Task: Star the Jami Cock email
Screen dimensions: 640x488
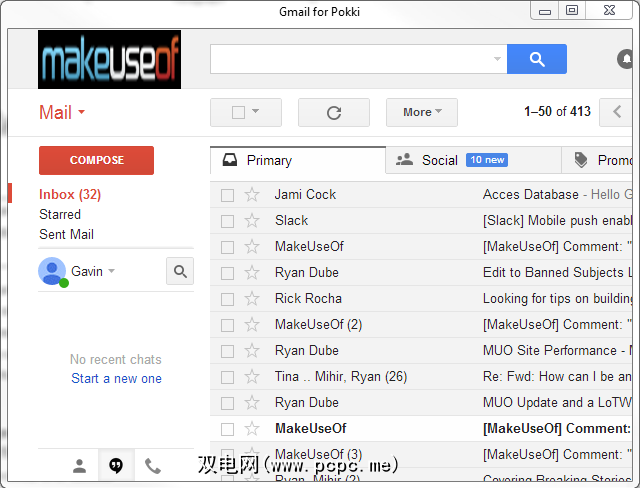Action: click(x=252, y=195)
